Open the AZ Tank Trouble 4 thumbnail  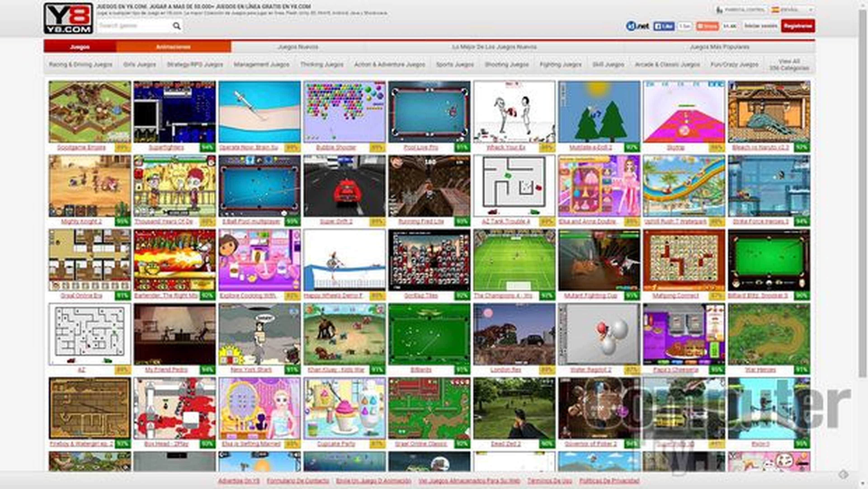(x=514, y=186)
